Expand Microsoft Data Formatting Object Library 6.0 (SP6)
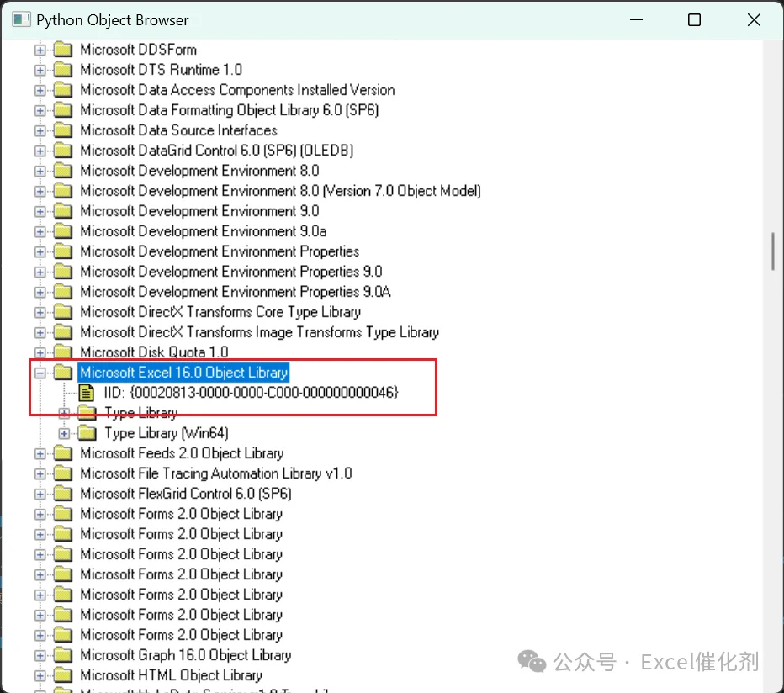The width and height of the screenshot is (784, 693). click(40, 110)
